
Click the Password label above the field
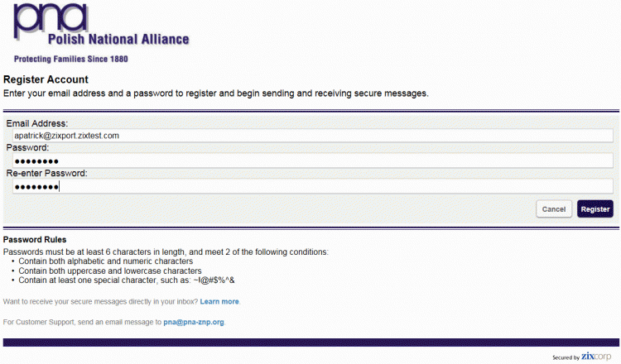pyautogui.click(x=27, y=147)
